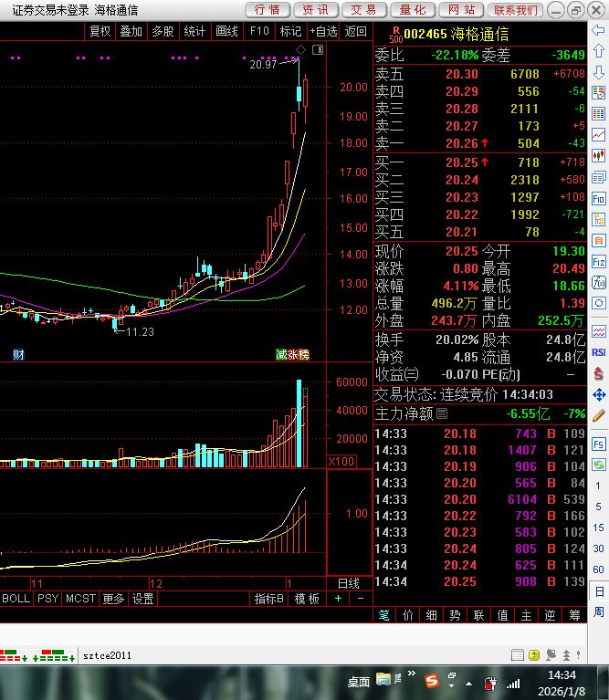Click the back arrow in the right sidebar

coord(598,30)
